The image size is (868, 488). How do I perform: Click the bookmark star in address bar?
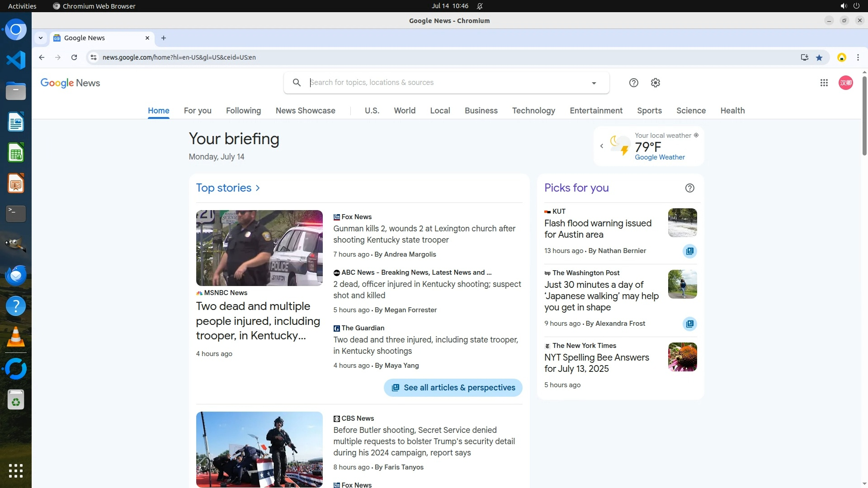[819, 57]
